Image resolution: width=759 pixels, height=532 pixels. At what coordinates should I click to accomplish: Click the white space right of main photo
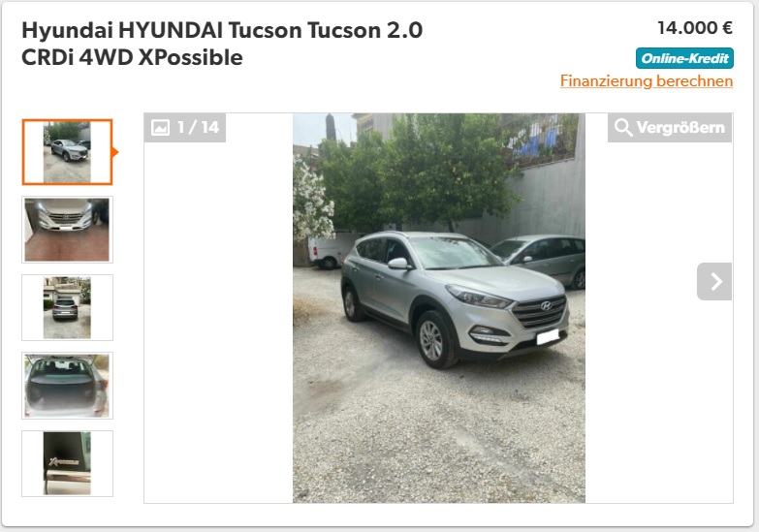pos(658,388)
